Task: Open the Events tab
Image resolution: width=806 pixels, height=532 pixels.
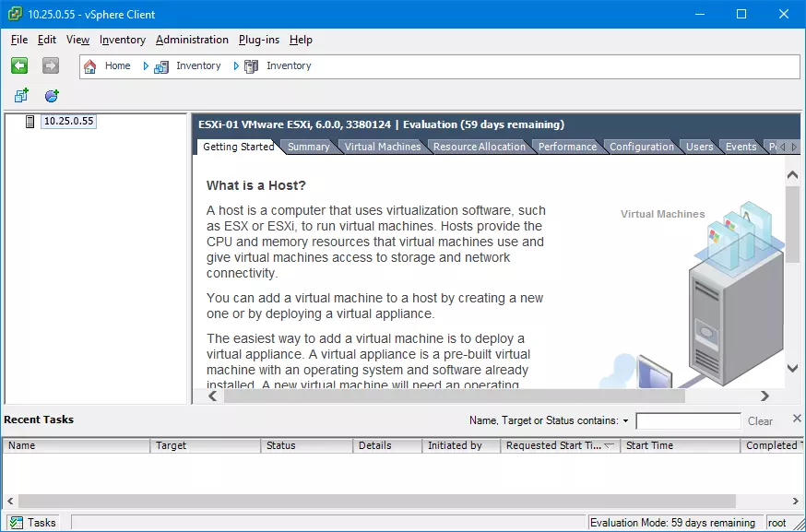Action: click(741, 147)
